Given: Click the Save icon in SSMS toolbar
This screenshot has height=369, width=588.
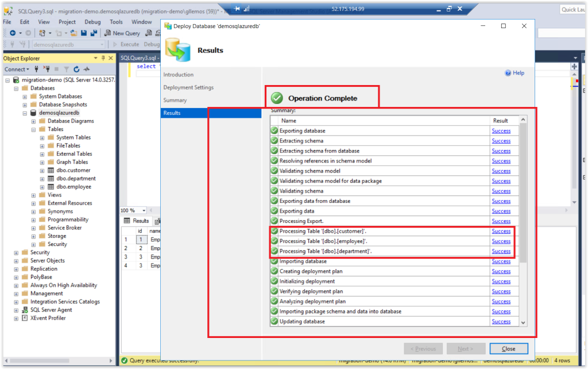Looking at the screenshot, I should tap(84, 33).
